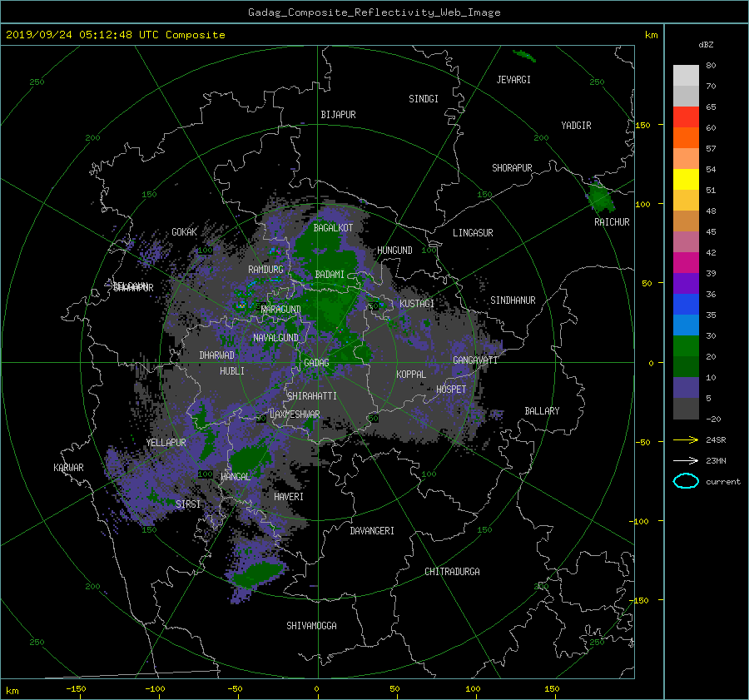
Task: Click the SHIVAMOGGA city label
Action: pyautogui.click(x=311, y=625)
